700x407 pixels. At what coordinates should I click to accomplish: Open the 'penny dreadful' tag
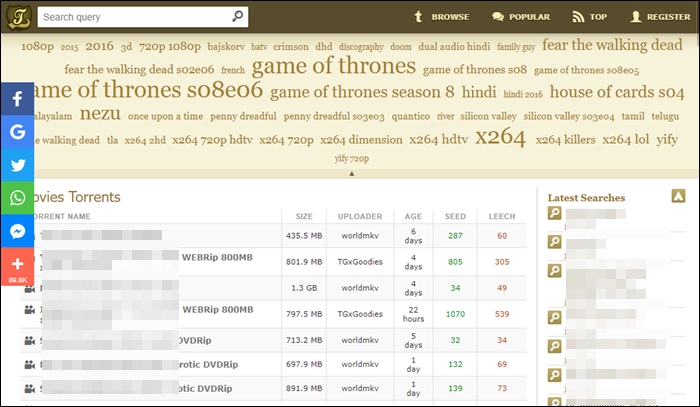tap(243, 116)
